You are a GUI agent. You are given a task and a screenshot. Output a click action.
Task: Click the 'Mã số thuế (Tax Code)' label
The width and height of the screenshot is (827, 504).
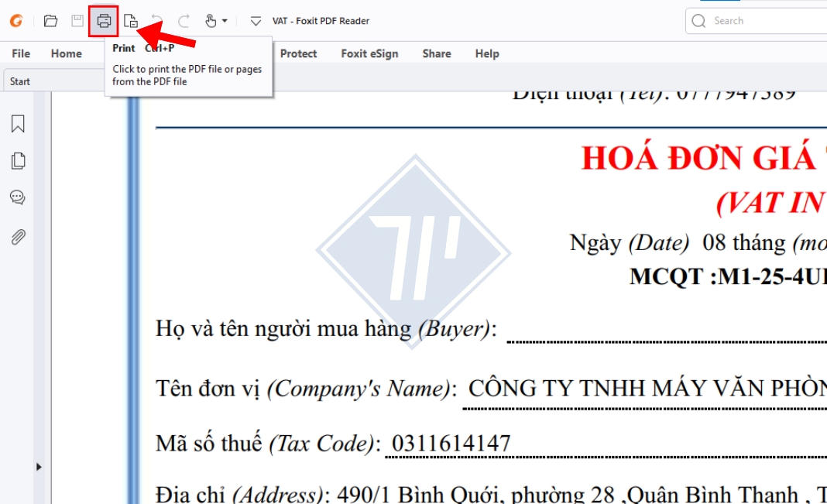[268, 444]
